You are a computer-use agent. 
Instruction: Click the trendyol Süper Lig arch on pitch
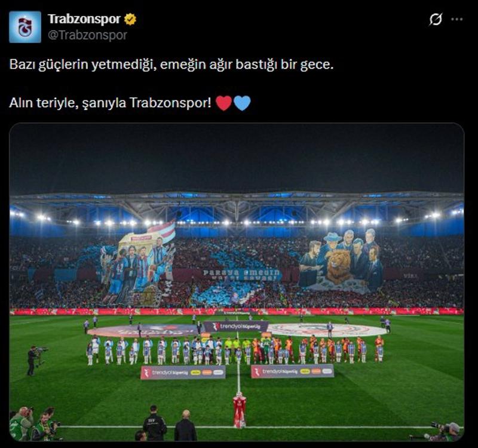point(236,326)
